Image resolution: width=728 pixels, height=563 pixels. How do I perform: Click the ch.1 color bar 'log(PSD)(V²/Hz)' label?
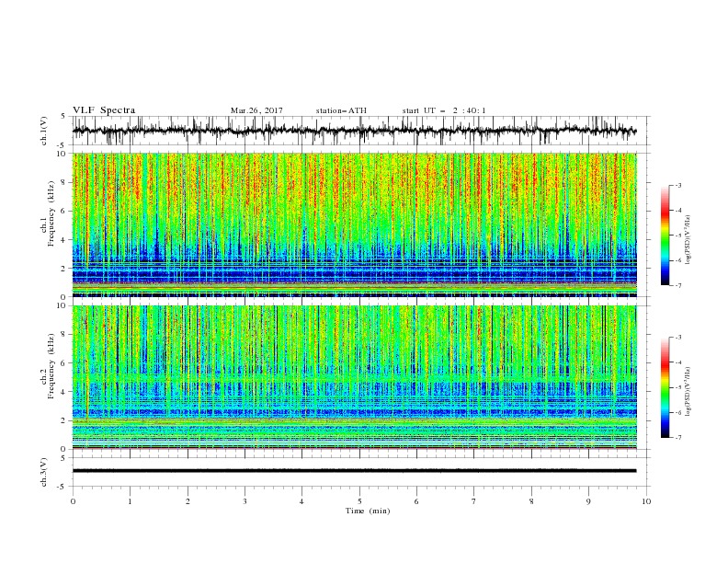click(x=688, y=240)
